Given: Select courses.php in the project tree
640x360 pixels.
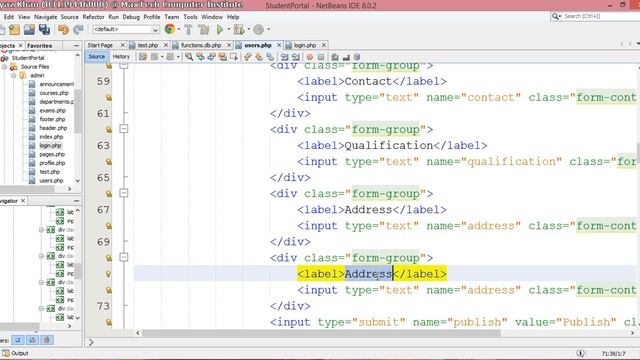Looking at the screenshot, I should 54,93.
